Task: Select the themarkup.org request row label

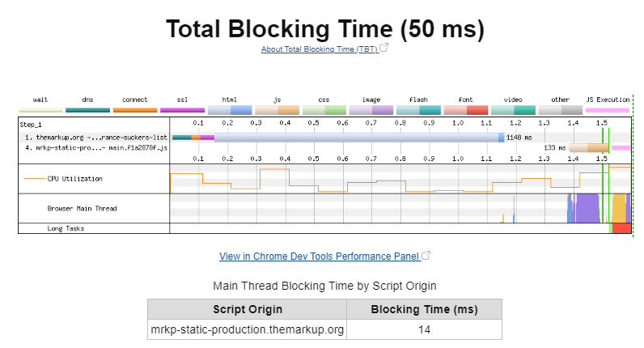Action: (x=95, y=138)
